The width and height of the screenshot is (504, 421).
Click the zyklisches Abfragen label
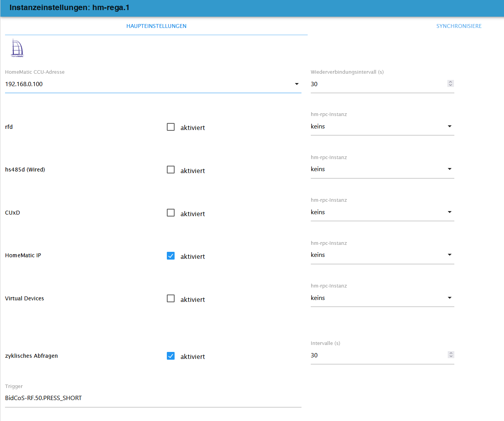pyautogui.click(x=31, y=356)
